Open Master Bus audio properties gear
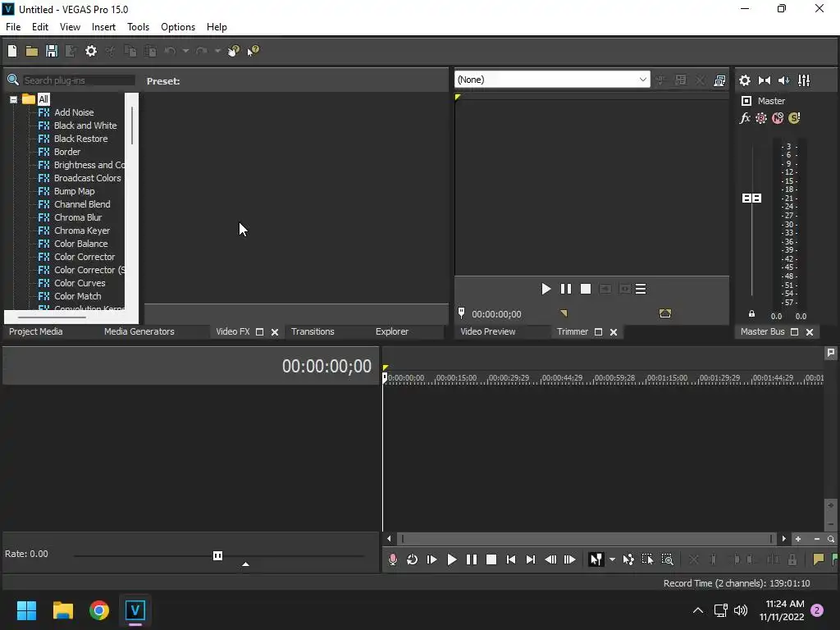840x630 pixels. click(x=745, y=80)
